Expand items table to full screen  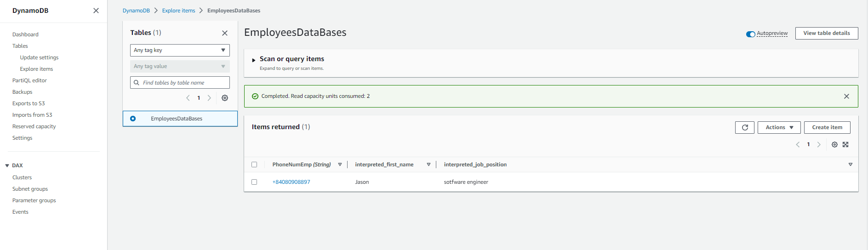pos(845,144)
